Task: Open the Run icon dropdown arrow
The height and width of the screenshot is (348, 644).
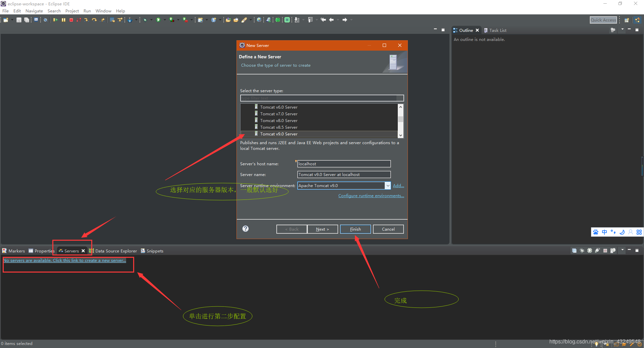Action: click(165, 20)
